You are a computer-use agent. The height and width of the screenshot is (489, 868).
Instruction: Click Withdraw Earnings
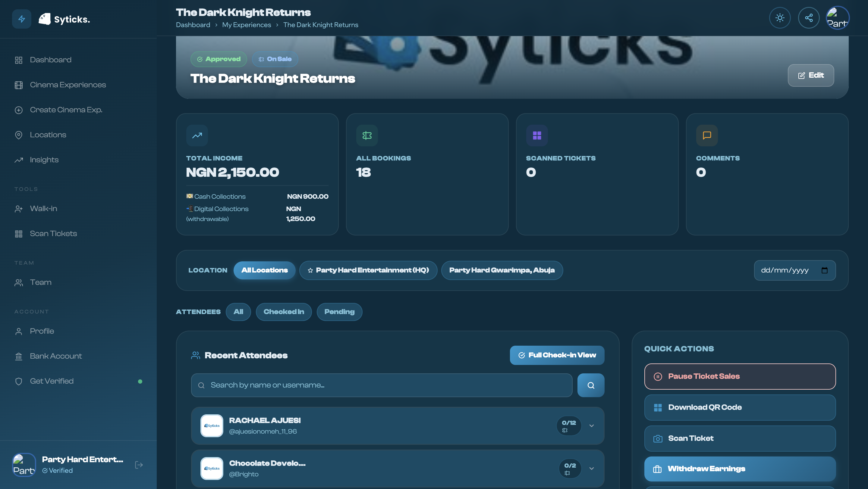point(740,469)
